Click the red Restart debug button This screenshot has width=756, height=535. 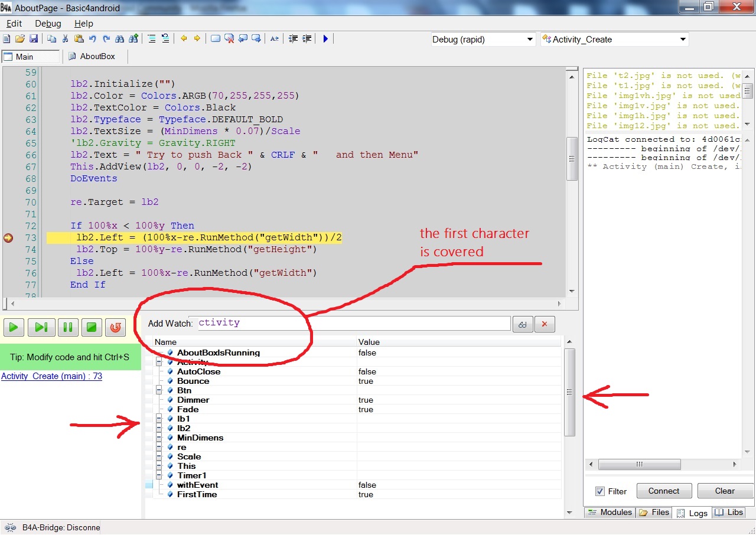(116, 327)
